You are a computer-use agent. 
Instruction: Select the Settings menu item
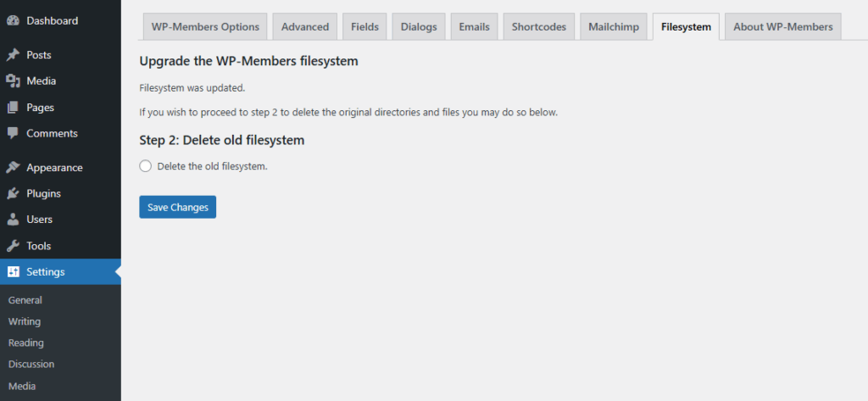tap(45, 272)
